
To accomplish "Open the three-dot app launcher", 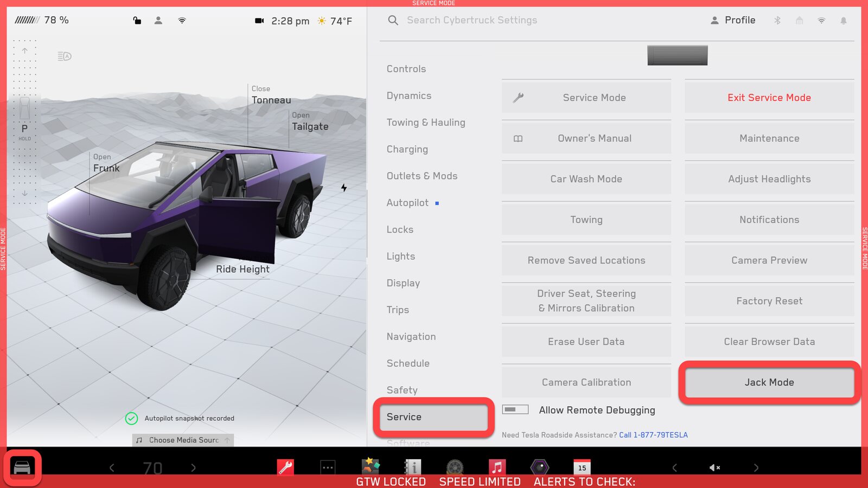I will point(328,467).
